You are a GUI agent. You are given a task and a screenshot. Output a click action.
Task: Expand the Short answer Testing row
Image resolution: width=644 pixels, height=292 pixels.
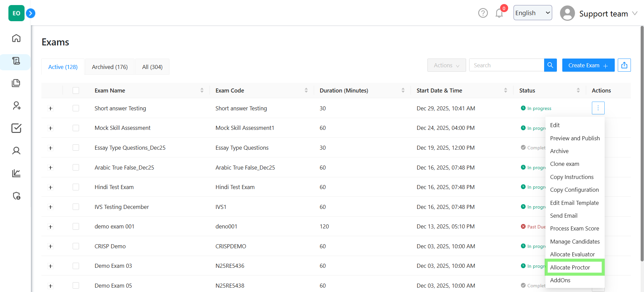pyautogui.click(x=50, y=108)
